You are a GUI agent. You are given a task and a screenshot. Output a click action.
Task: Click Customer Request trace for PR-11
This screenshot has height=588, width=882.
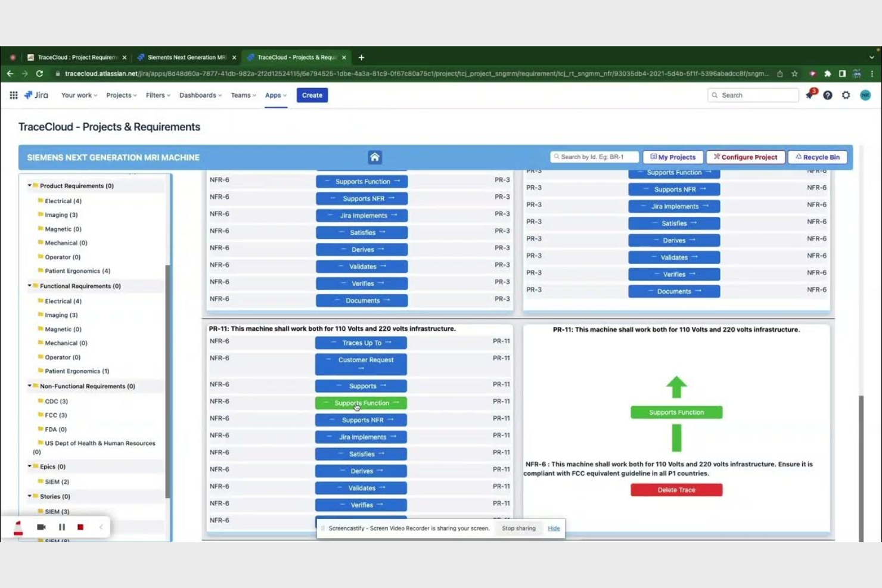[x=361, y=364]
